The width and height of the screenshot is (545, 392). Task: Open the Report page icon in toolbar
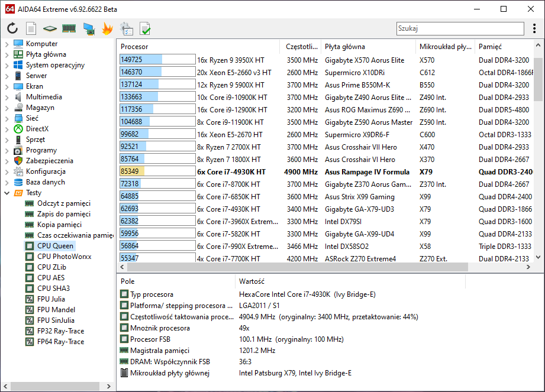31,28
